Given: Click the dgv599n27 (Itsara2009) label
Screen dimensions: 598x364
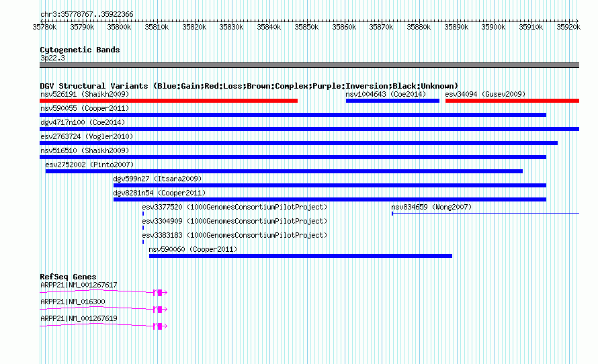Looking at the screenshot, I should pyautogui.click(x=157, y=179).
